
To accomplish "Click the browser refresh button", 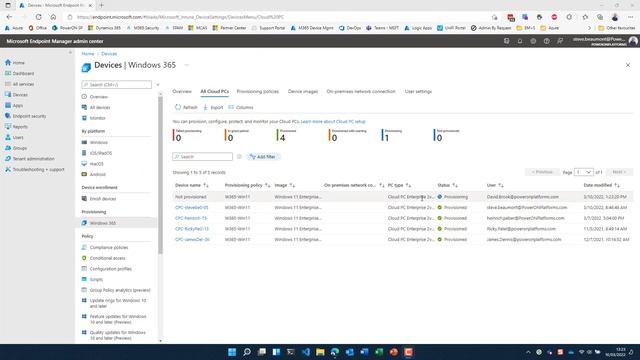I will click(x=38, y=17).
